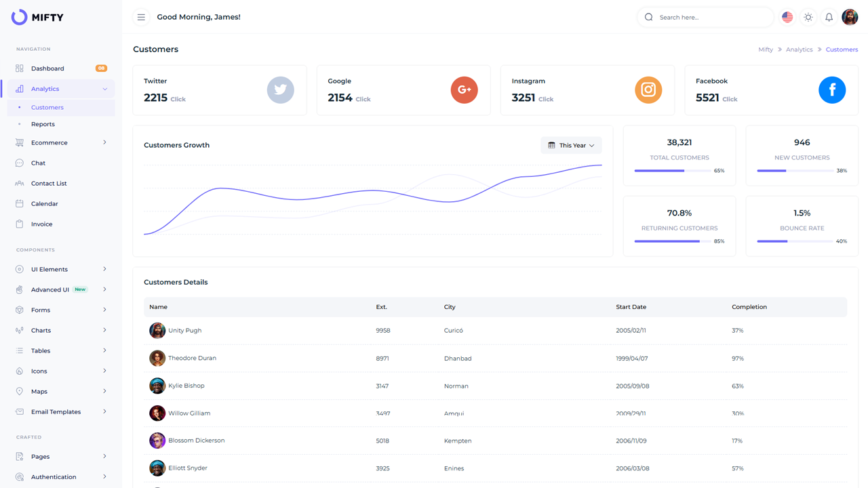
Task: Click the Google+ icon
Action: (x=464, y=89)
